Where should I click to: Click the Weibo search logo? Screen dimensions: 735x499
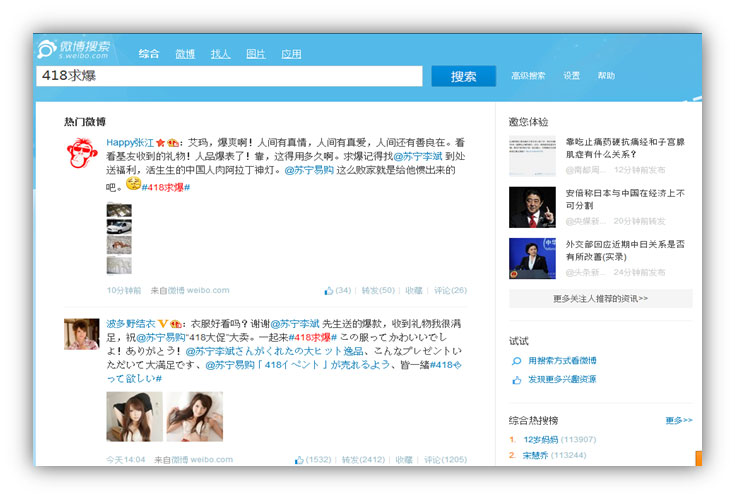[x=74, y=51]
